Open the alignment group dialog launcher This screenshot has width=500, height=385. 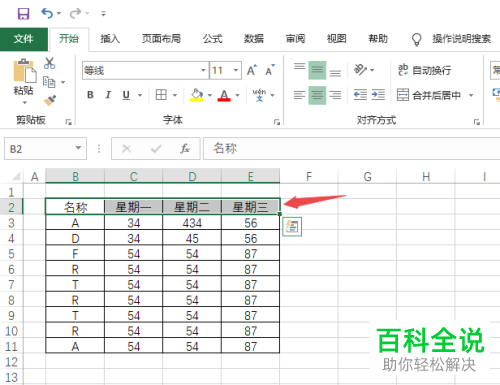(477, 122)
